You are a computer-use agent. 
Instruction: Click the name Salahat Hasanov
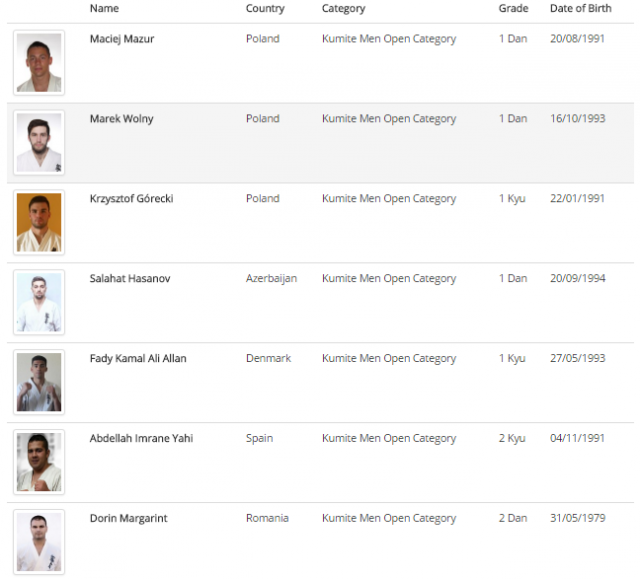[130, 279]
